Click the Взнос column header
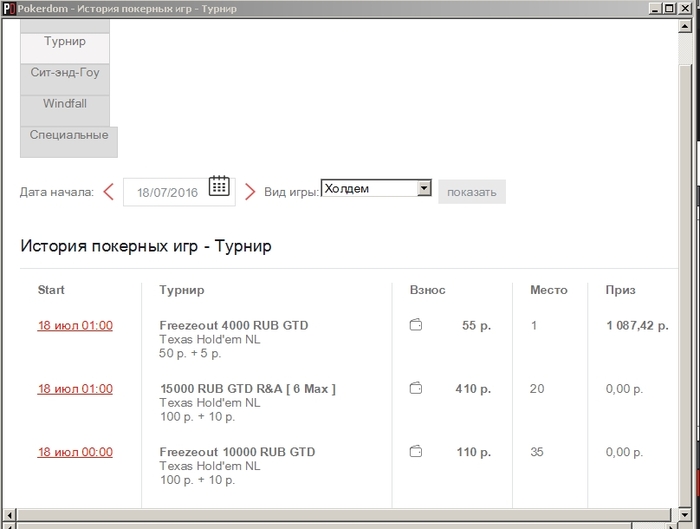The width and height of the screenshot is (700, 529). 428,290
